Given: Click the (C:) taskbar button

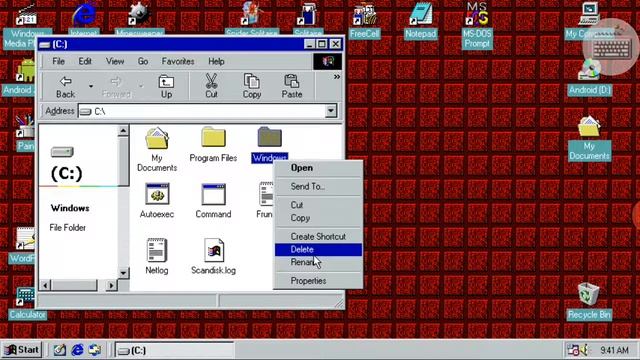Looking at the screenshot, I should (x=175, y=350).
